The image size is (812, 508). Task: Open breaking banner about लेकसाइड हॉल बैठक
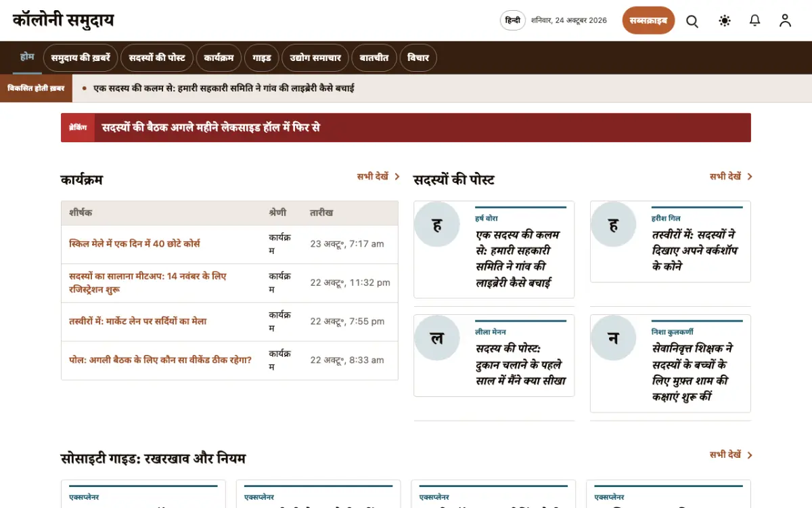(x=210, y=127)
